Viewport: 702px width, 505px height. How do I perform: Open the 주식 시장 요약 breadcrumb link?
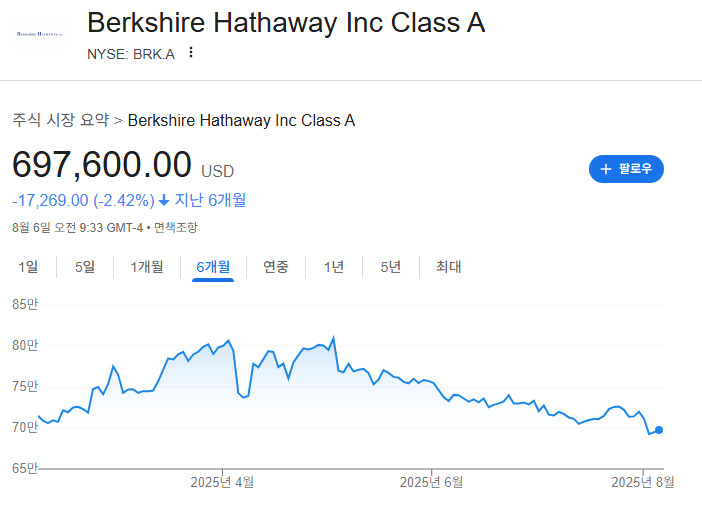pos(60,120)
